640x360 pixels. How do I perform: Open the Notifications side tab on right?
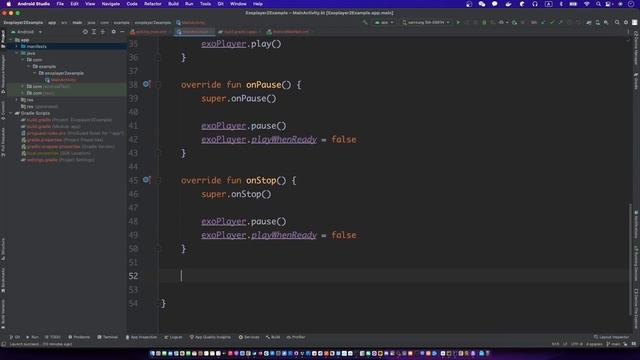pos(636,225)
